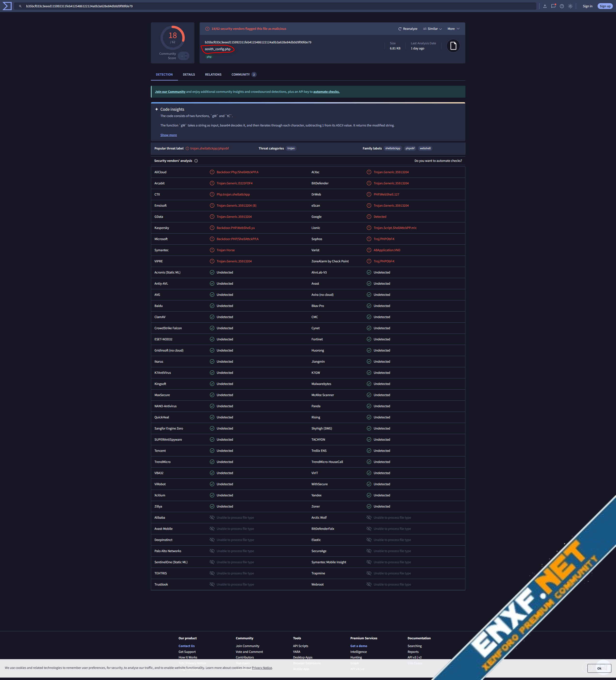
Task: Click the ZoneAlarm by Check Point vendor
Action: coord(330,261)
